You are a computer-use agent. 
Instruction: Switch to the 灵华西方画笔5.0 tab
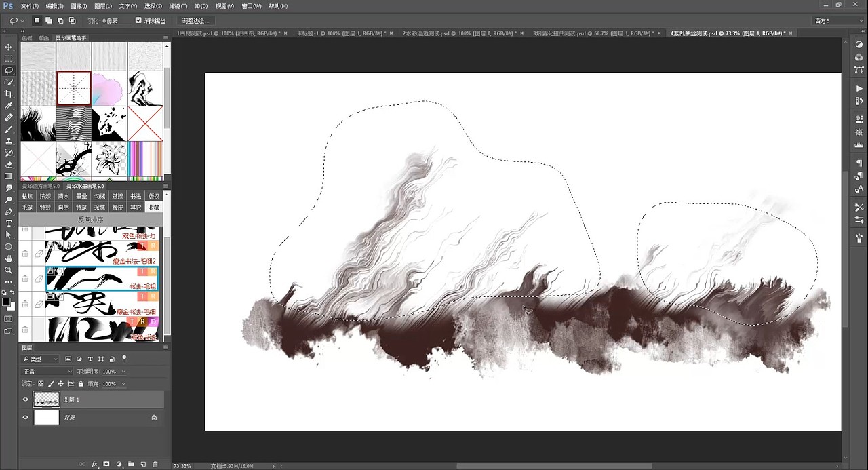pyautogui.click(x=41, y=186)
